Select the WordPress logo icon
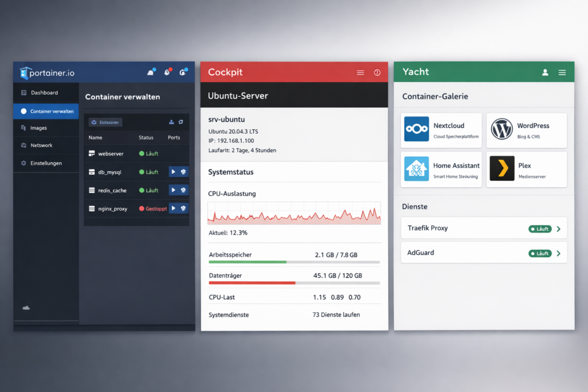Viewport: 588px width, 392px height. tap(501, 129)
